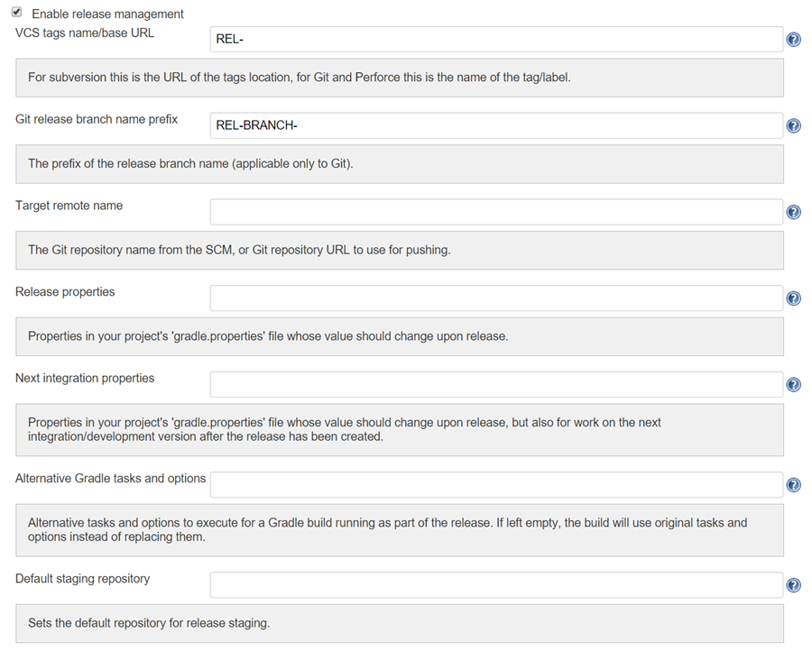812x660 pixels.
Task: Click the Default staging repository input field
Action: (x=496, y=584)
